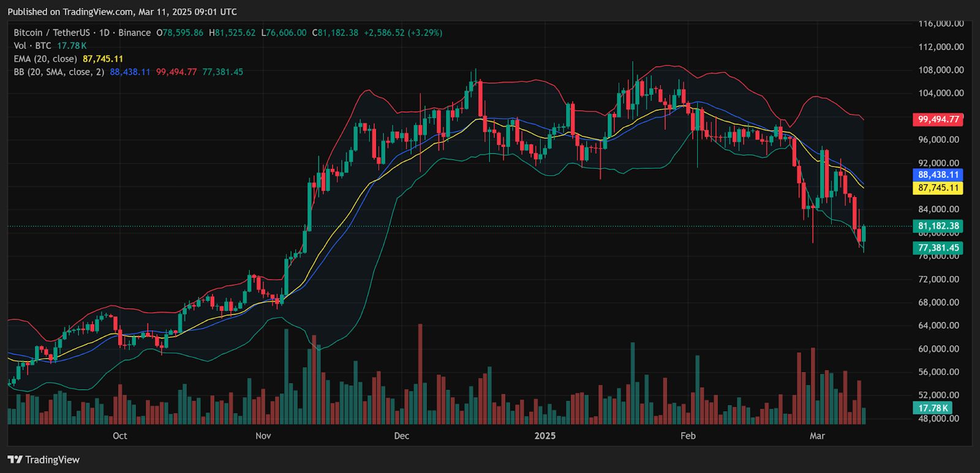
Task: Select the Bitcoin / TetherUS legend title
Action: click(x=82, y=32)
